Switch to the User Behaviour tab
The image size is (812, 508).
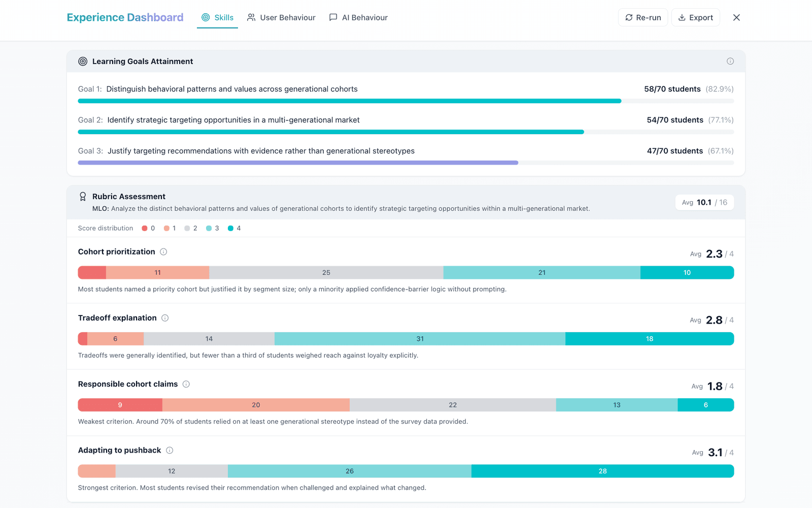[x=281, y=18]
